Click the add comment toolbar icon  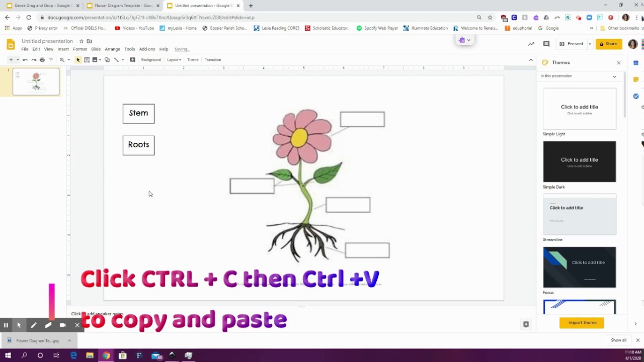click(x=132, y=60)
